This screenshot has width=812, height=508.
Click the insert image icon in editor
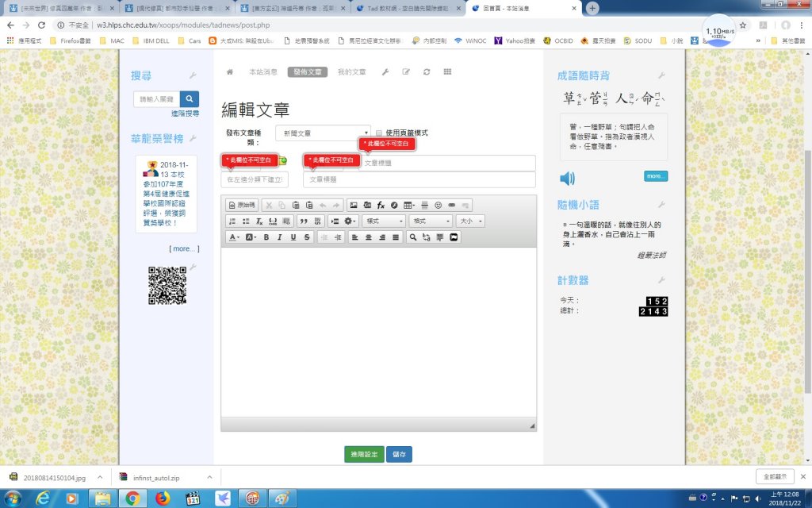(x=354, y=205)
